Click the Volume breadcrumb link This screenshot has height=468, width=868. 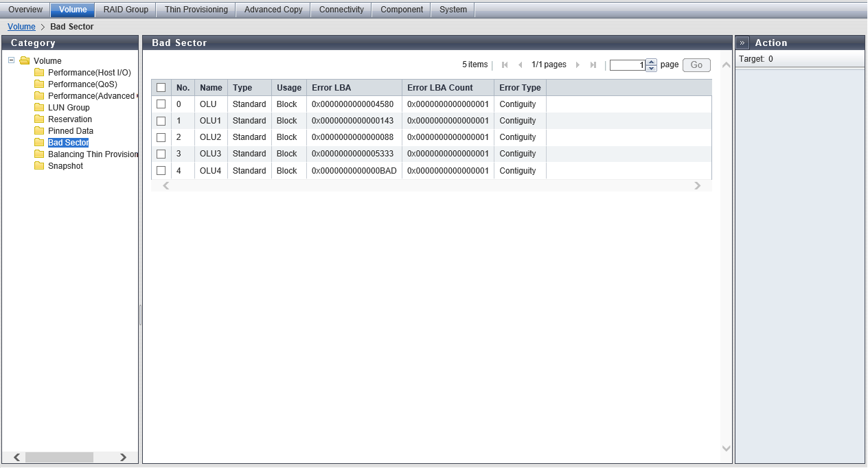[21, 27]
